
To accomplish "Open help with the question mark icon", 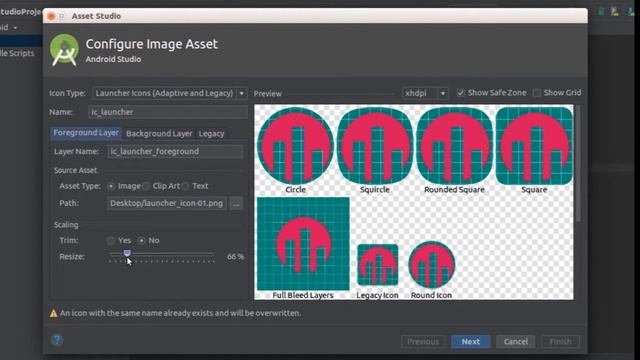I will point(57,340).
